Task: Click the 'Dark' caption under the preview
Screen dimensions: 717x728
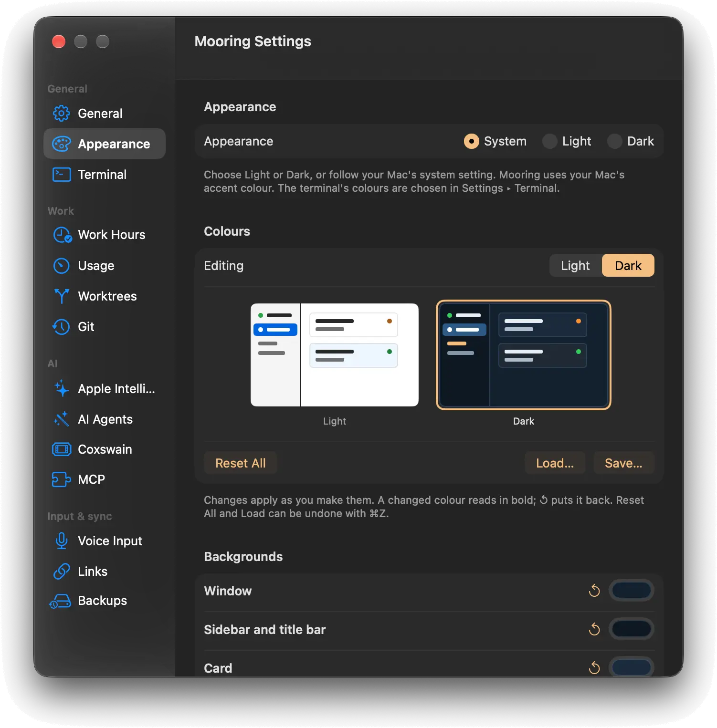Action: [x=524, y=421]
